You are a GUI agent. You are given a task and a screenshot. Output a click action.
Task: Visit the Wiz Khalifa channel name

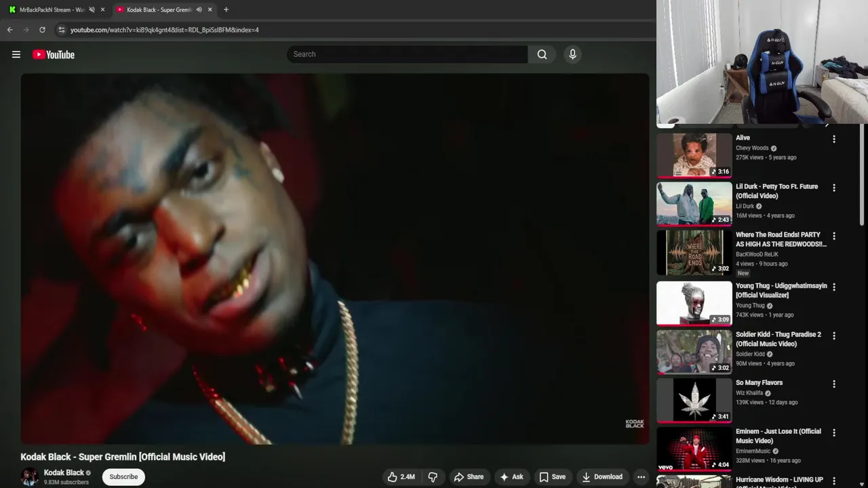pyautogui.click(x=749, y=393)
